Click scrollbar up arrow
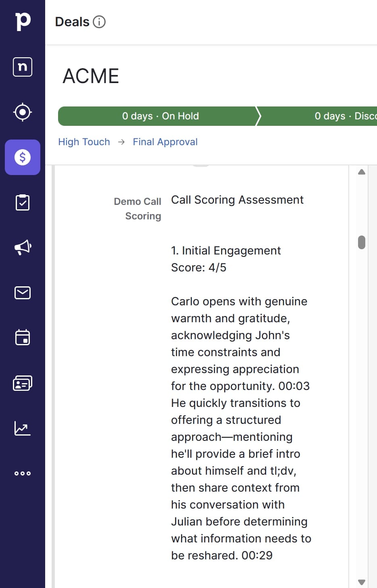 tap(362, 172)
